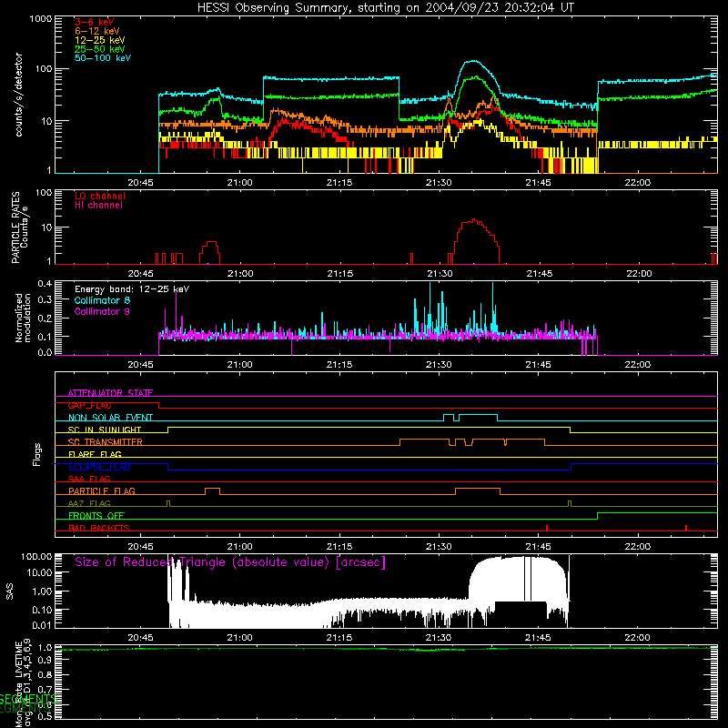Click the 'Energy band: 12-25 keV' label
This screenshot has width=728, height=728.
click(132, 289)
